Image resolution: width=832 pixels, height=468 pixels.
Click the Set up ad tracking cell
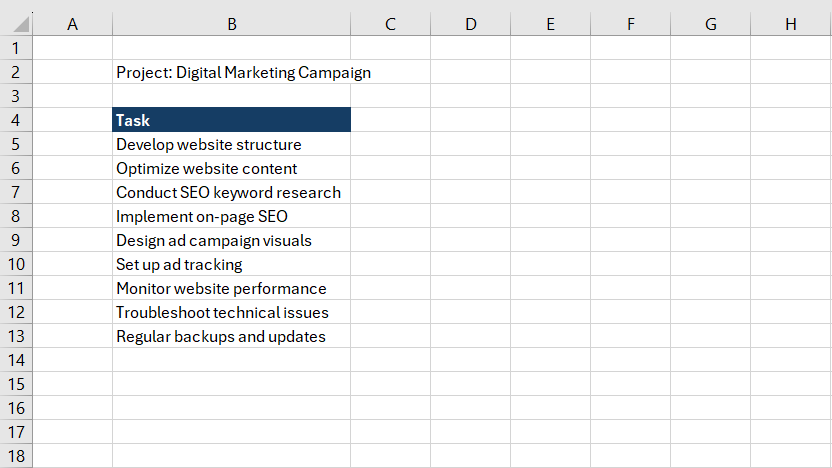(x=231, y=264)
